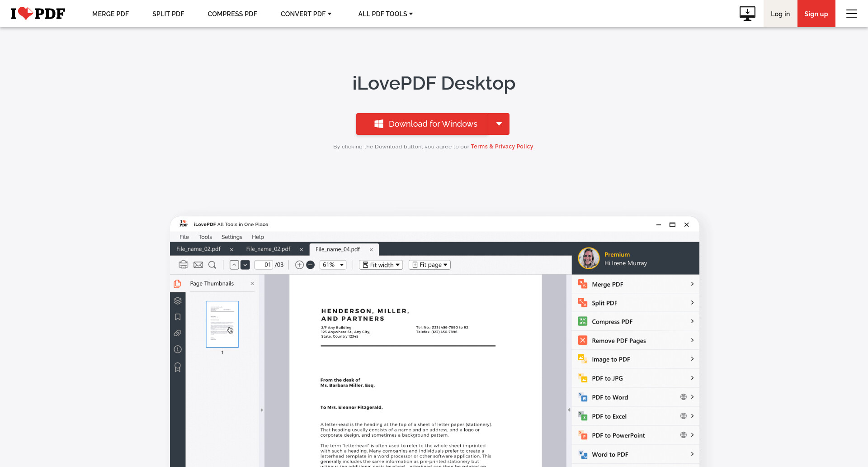Close the File_name_04.pdf tab
This screenshot has width=868, height=467.
pos(371,249)
